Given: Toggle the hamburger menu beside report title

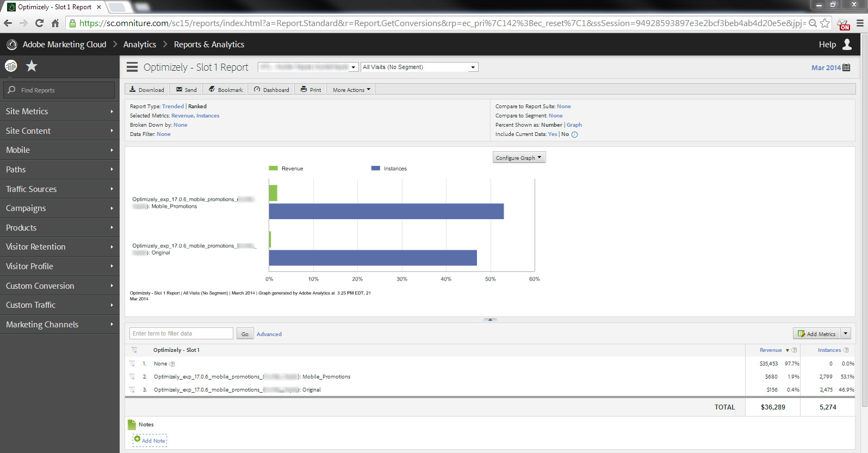Looking at the screenshot, I should tap(132, 67).
